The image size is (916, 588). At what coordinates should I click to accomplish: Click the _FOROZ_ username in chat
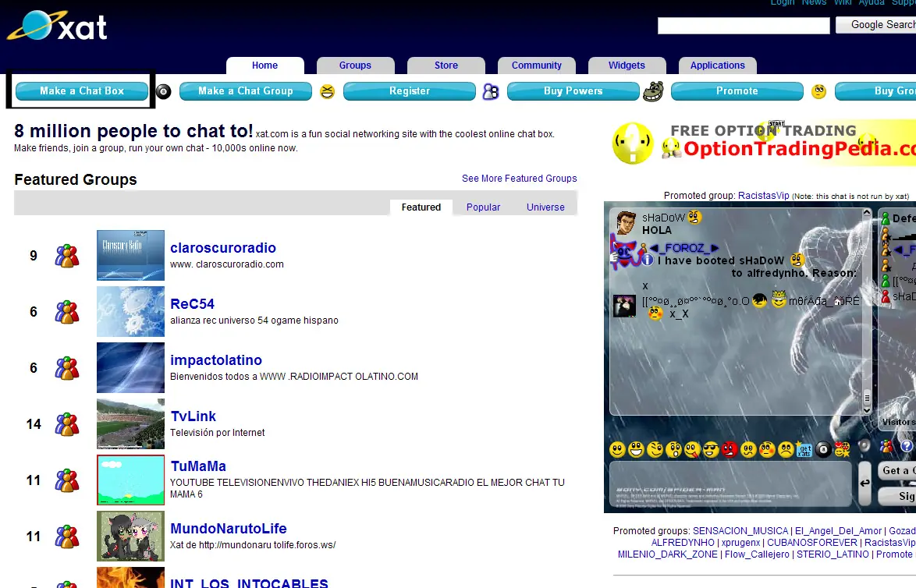684,247
